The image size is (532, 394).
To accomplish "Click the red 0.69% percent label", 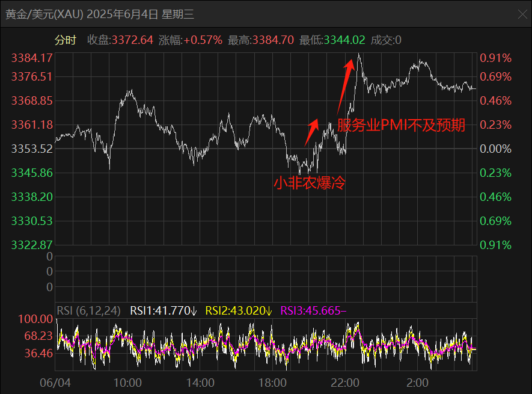I will [x=495, y=77].
